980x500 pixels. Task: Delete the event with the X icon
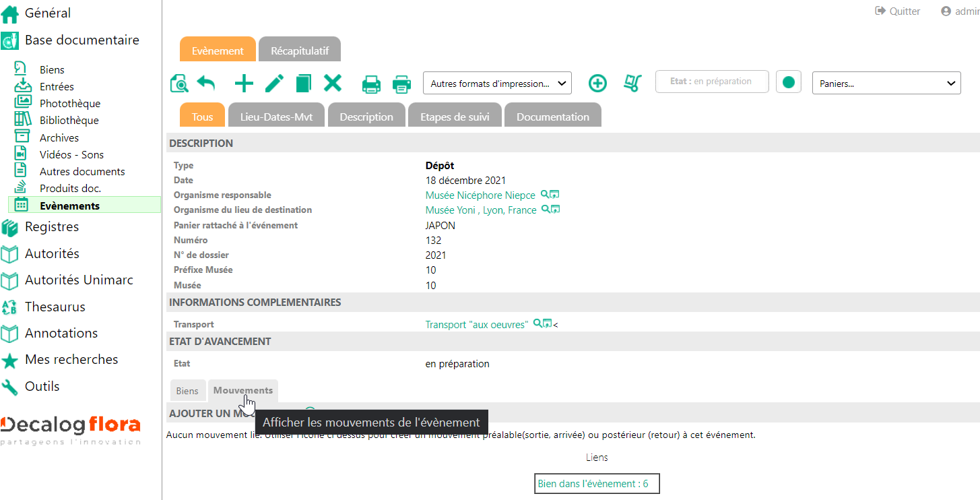click(333, 83)
